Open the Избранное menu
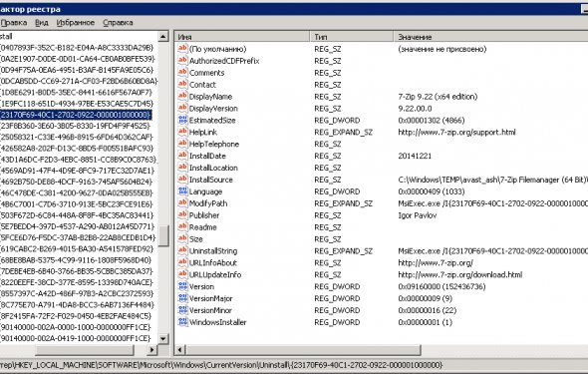The height and width of the screenshot is (374, 588). coord(76,23)
